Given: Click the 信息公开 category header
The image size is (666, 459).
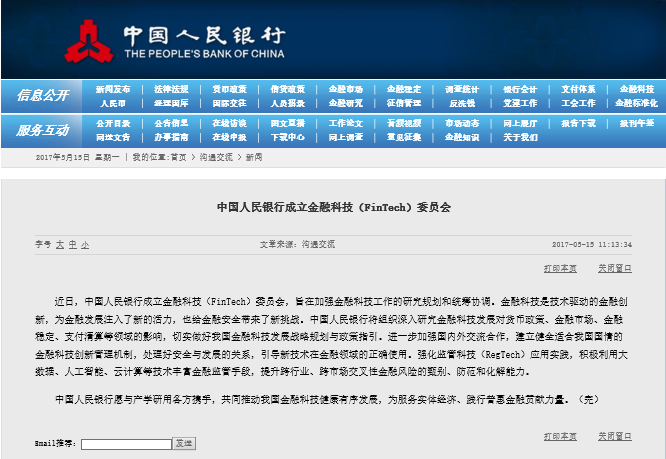Looking at the screenshot, I should tap(42, 96).
